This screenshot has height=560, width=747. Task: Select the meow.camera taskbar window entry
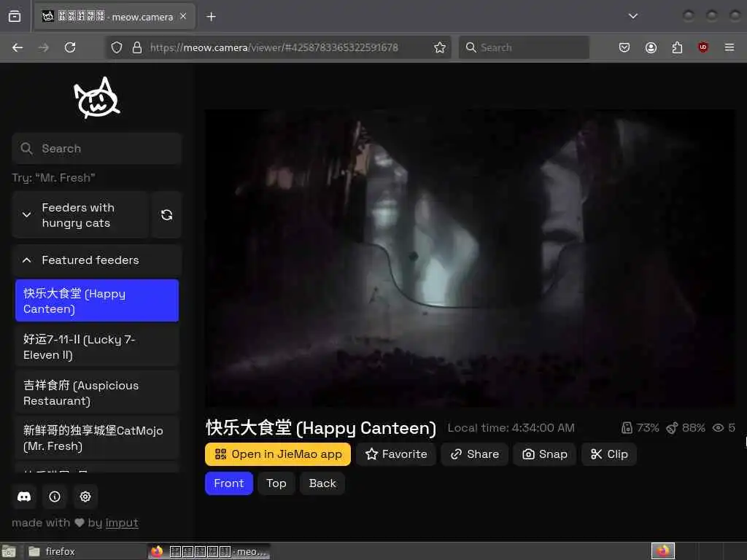(x=209, y=551)
